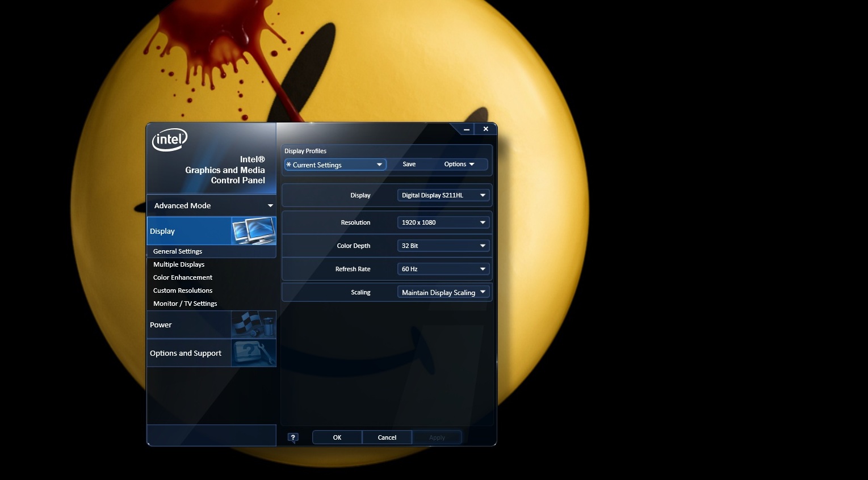Click the Intel logo icon
Viewport: 868px width, 480px height.
click(x=169, y=140)
